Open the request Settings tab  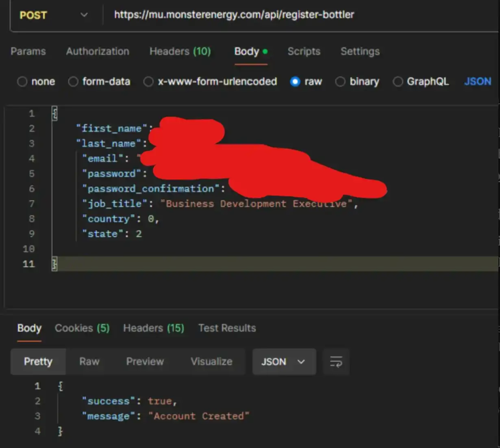point(360,52)
